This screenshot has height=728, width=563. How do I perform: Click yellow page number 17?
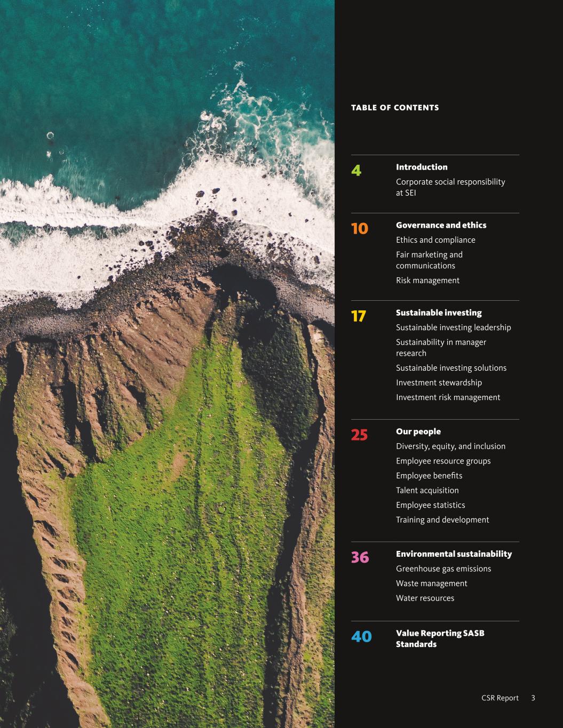tap(359, 316)
